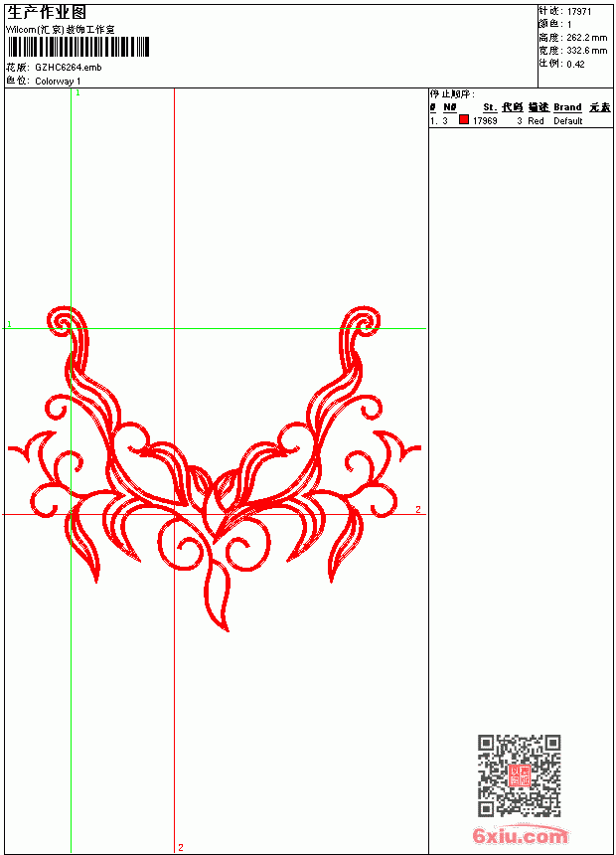Click the 'N#' column header
616x855 pixels.
pyautogui.click(x=450, y=107)
